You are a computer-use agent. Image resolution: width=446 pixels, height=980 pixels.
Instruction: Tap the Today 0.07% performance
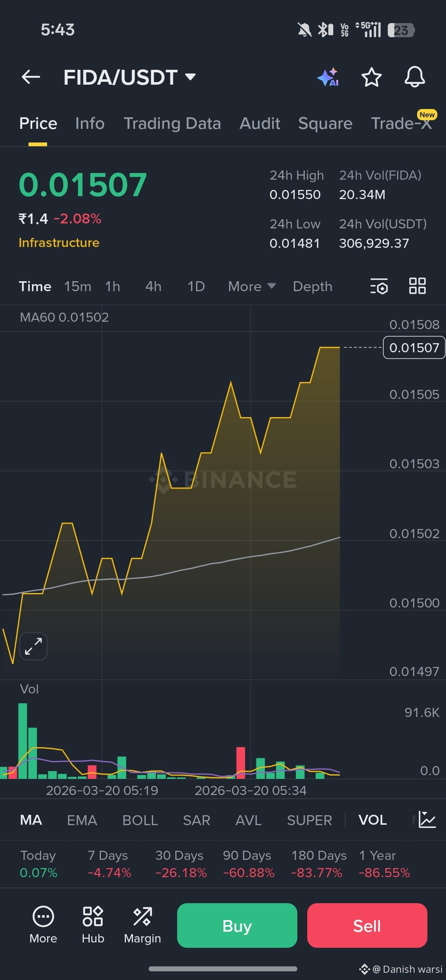pyautogui.click(x=38, y=864)
